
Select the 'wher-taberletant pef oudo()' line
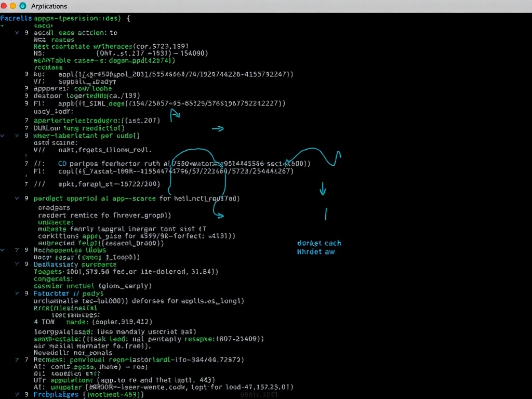pyautogui.click(x=86, y=136)
